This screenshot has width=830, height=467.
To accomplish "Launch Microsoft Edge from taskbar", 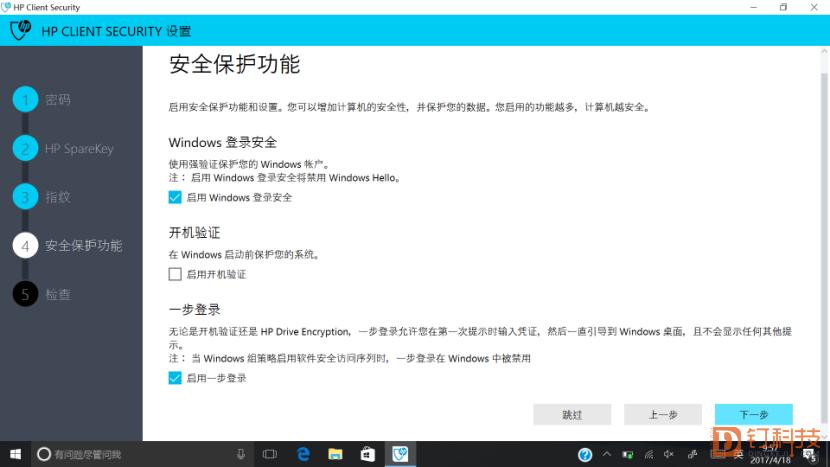I will tap(303, 454).
